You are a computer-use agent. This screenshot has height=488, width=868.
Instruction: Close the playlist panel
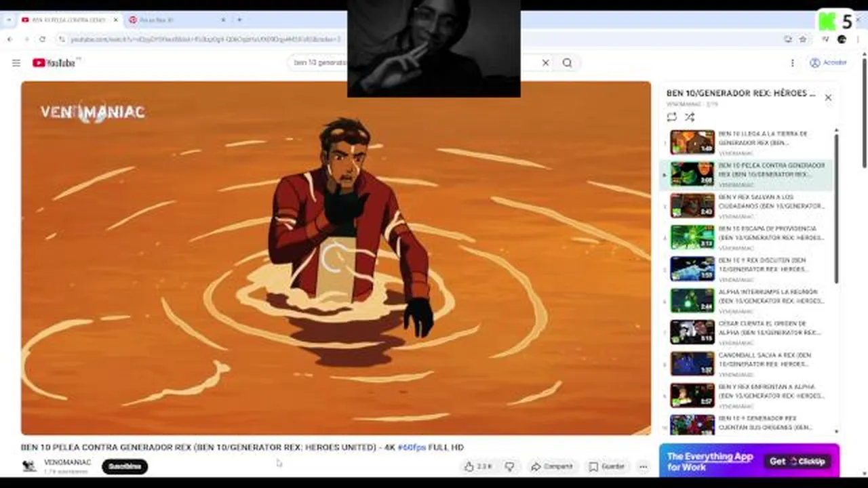click(828, 98)
